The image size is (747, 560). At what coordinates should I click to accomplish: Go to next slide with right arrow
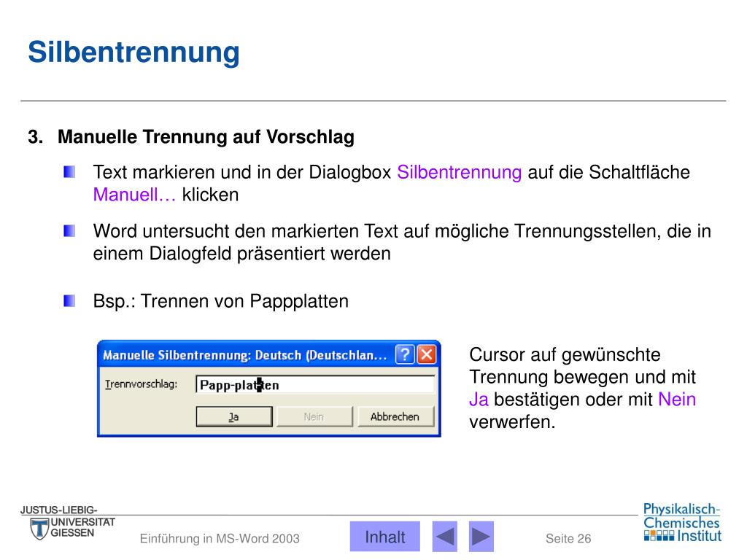pyautogui.click(x=481, y=537)
